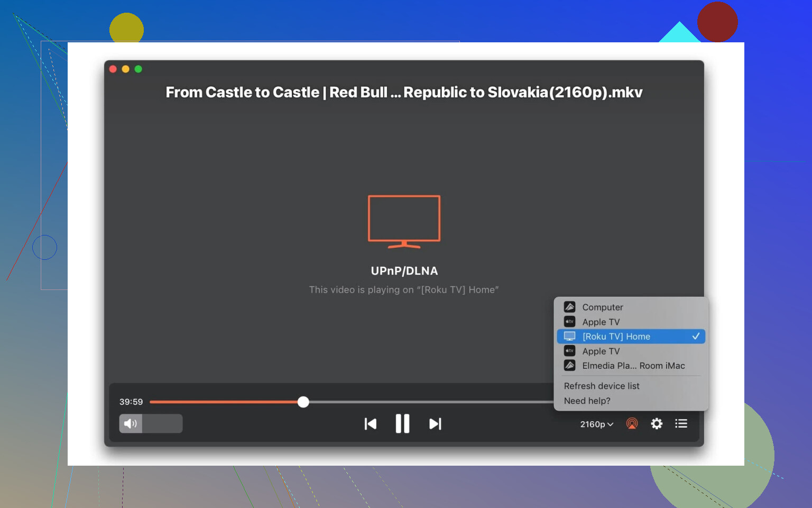Viewport: 812px width, 508px height.
Task: Mute audio with the speaker icon
Action: (131, 423)
